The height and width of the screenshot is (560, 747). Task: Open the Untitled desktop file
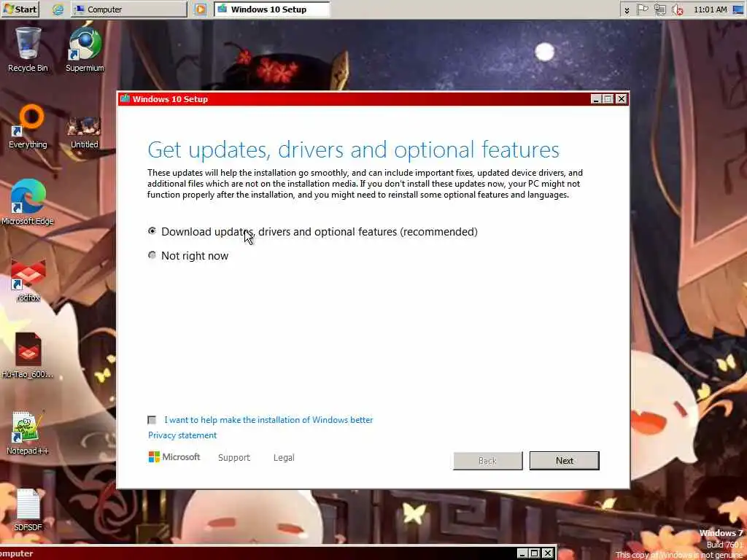[85, 133]
